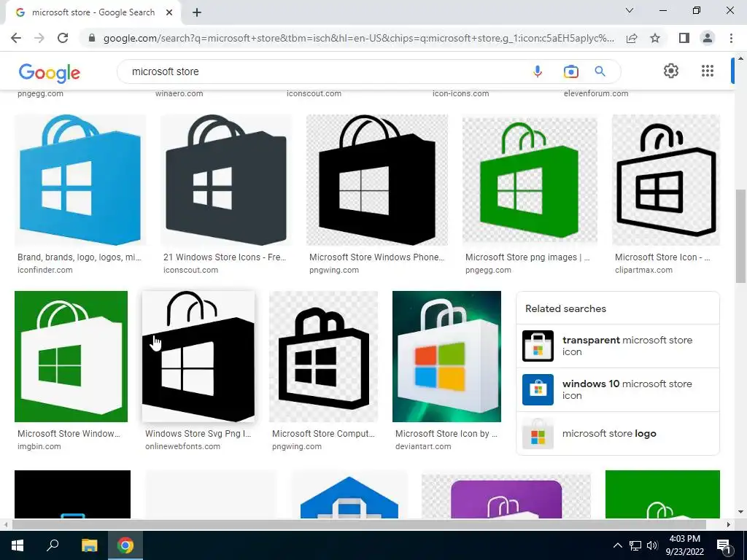Visit iconscout.com under 21 Windows Store Icons
The height and width of the screenshot is (560, 747).
[x=190, y=270]
